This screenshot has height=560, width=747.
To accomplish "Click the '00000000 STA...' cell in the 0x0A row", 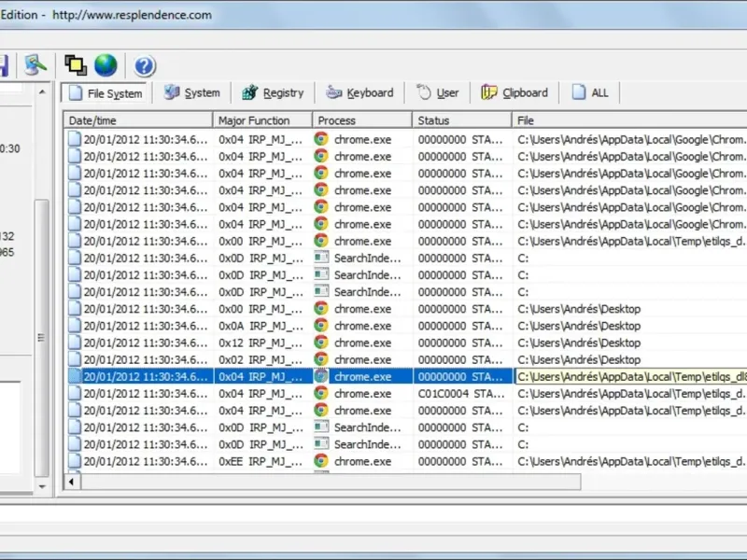I will pos(460,326).
